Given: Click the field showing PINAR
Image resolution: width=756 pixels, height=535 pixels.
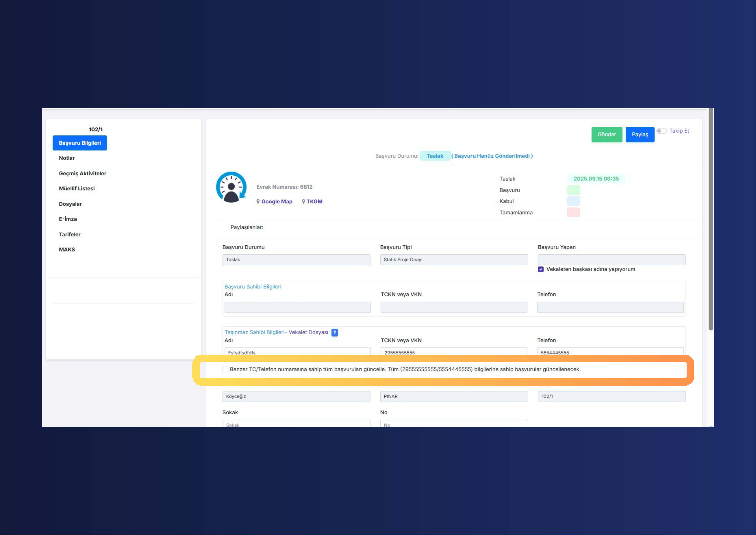Looking at the screenshot, I should tap(454, 397).
